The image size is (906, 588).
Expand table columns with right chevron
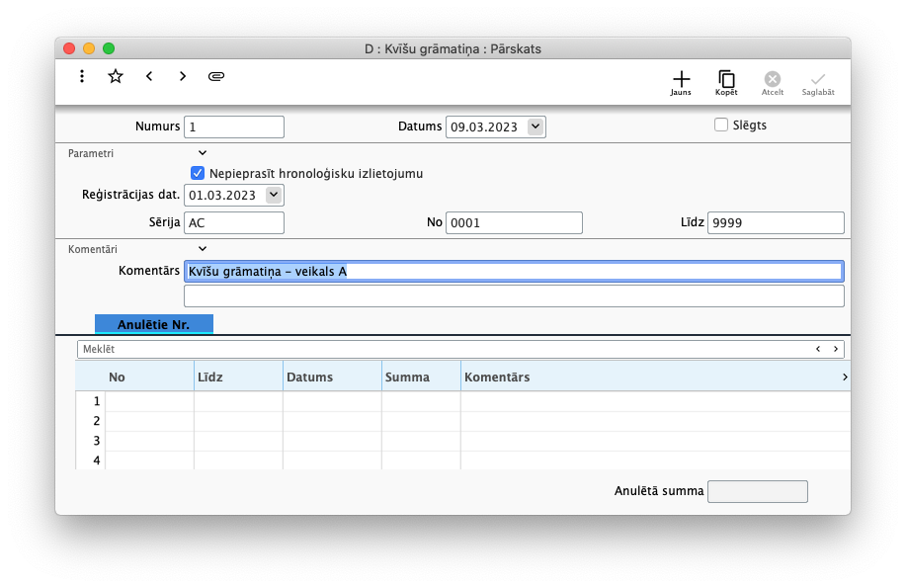point(845,377)
